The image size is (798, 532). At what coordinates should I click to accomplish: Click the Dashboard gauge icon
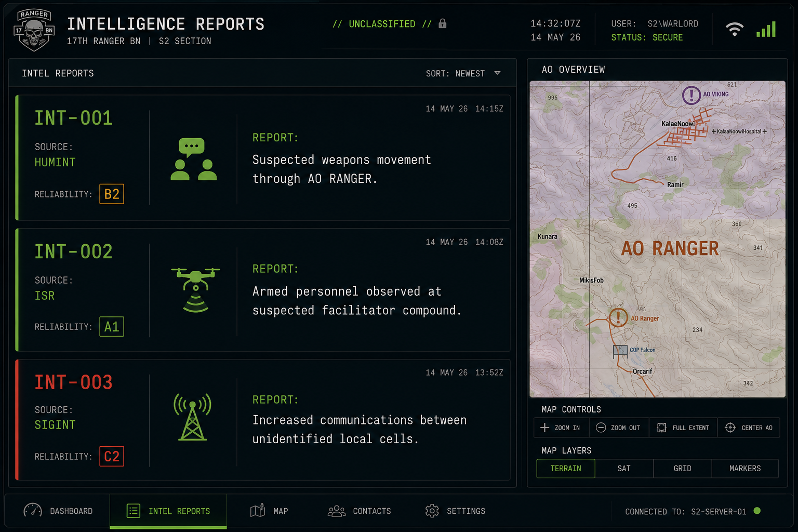[x=33, y=511]
